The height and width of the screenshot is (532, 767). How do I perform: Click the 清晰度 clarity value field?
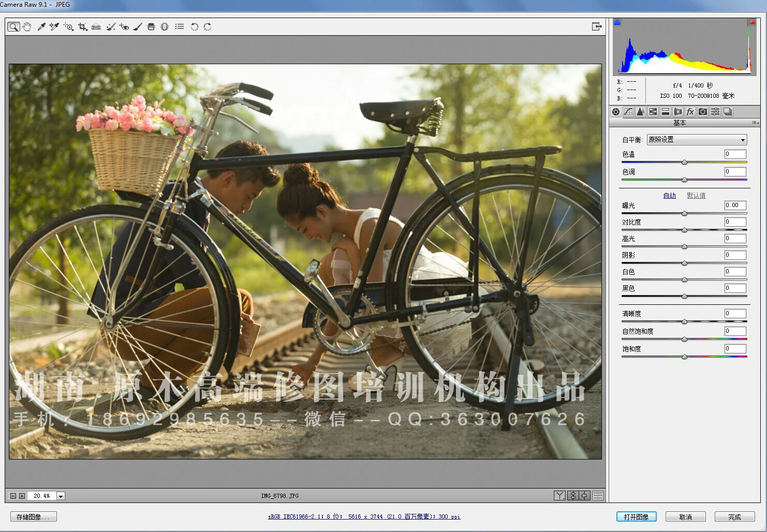tap(735, 314)
